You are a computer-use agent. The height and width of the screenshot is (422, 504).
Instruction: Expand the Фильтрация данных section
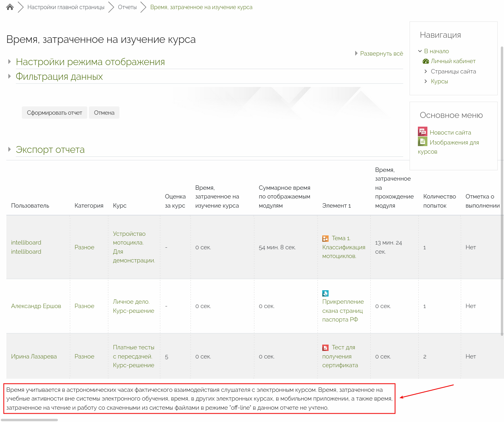point(59,77)
